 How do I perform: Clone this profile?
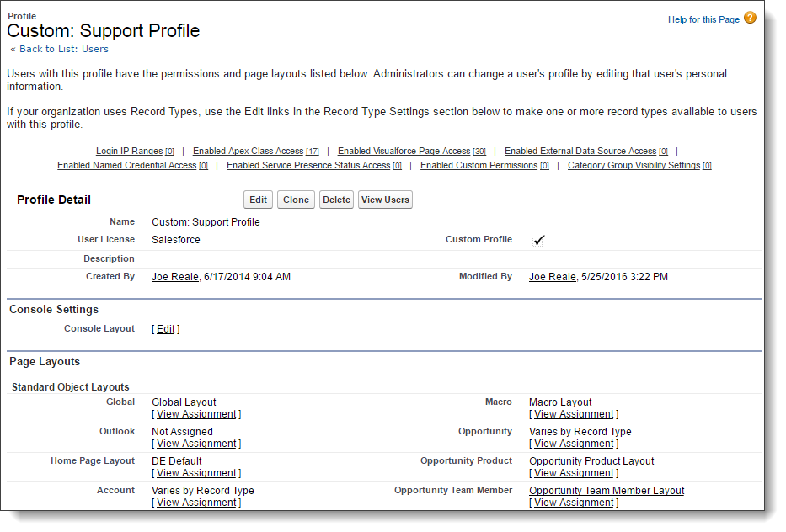point(296,199)
